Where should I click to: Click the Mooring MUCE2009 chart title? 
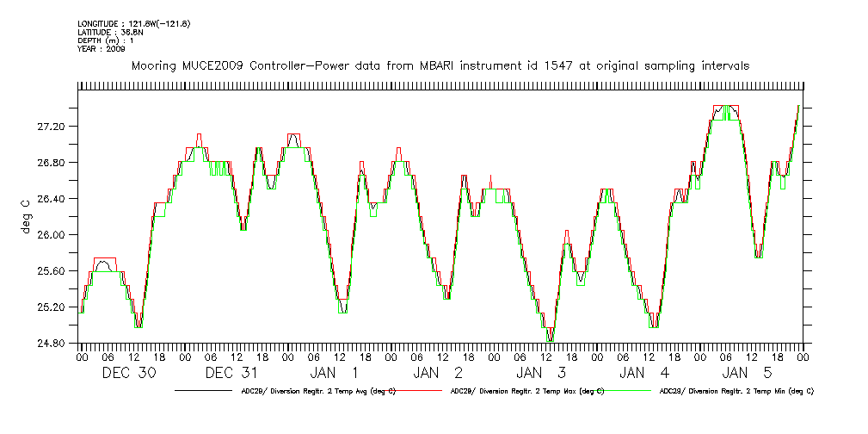pos(440,65)
